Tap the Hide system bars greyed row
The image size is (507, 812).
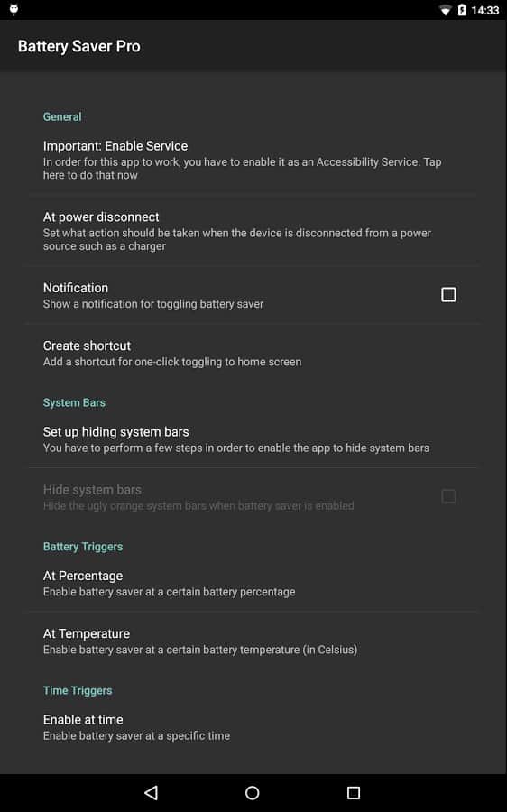pos(253,496)
